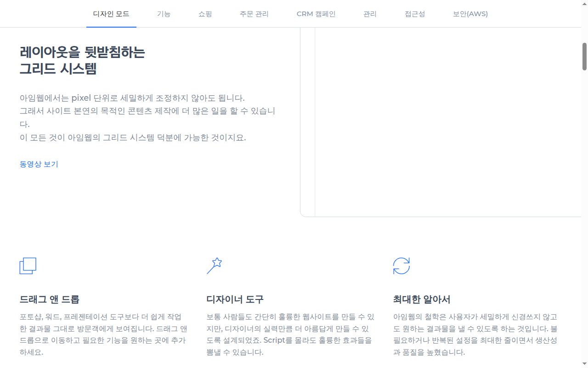The height and width of the screenshot is (368, 588).
Task: Open the CRM 캠페인 tab
Action: (316, 14)
